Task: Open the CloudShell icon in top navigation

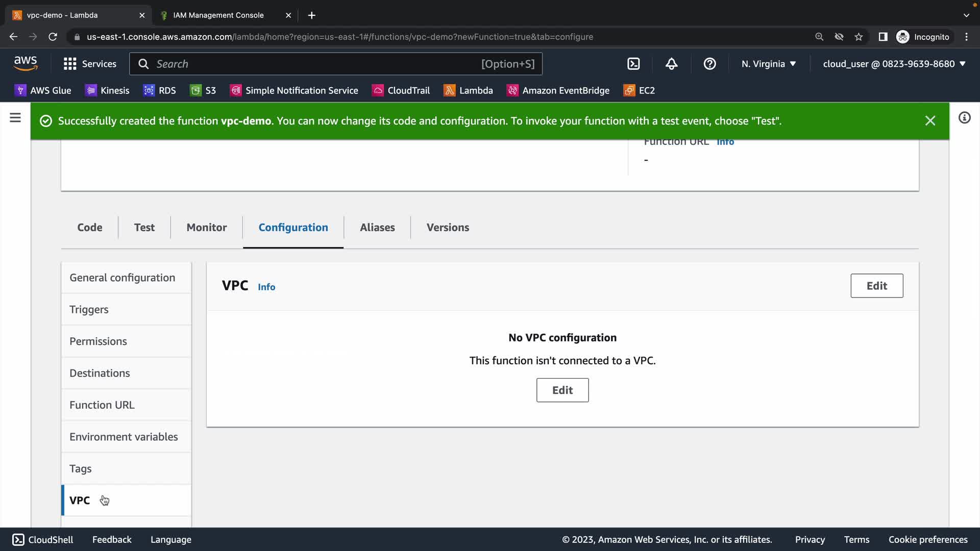Action: [x=633, y=64]
